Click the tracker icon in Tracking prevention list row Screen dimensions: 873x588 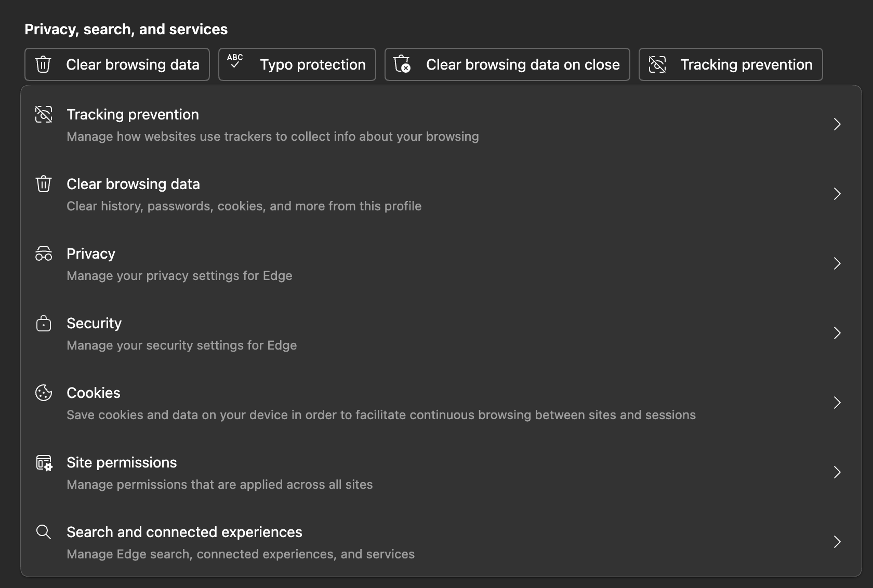tap(44, 114)
